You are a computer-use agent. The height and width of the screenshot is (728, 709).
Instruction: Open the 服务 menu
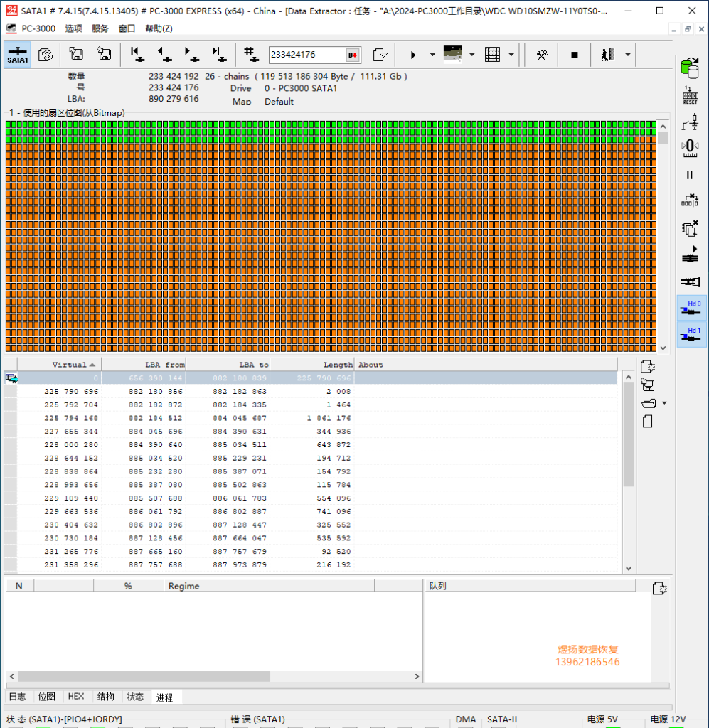click(x=100, y=28)
